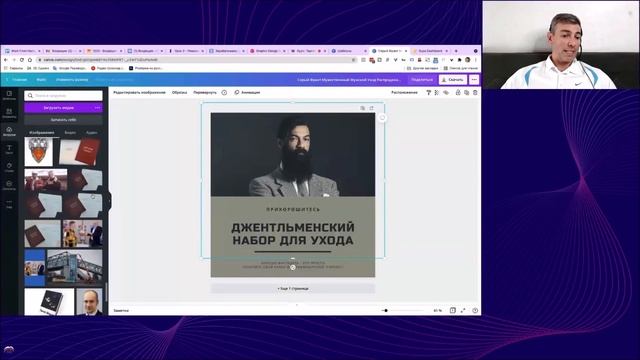Click the Share button in header
This screenshot has width=640, height=360.
point(422,80)
